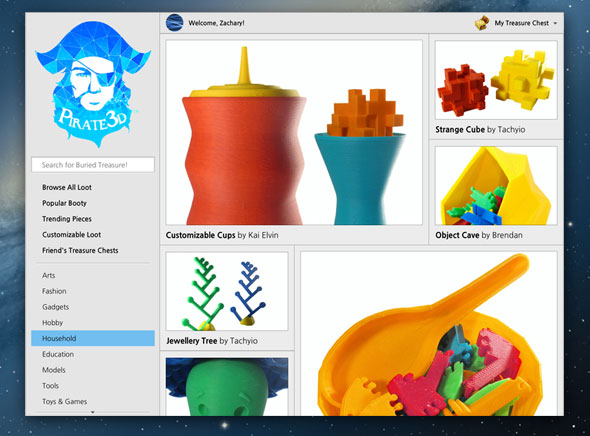Go to Popular Booty

64,203
